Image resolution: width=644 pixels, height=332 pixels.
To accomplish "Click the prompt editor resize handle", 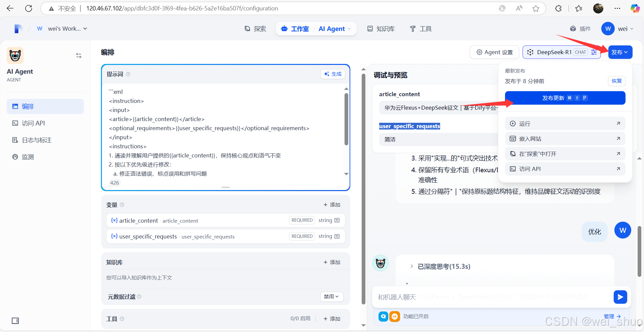I will [x=225, y=187].
